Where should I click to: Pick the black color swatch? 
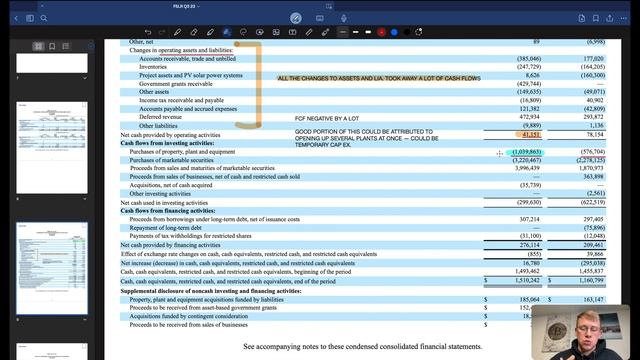pyautogui.click(x=407, y=32)
